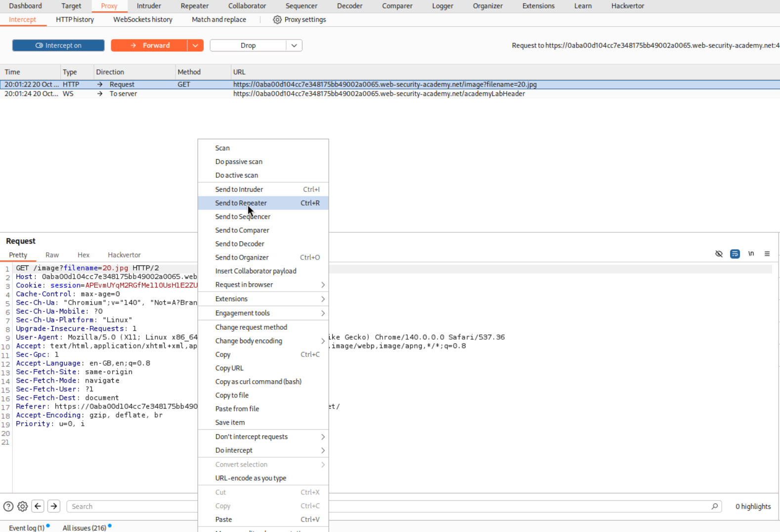Viewport: 780px width, 532px height.
Task: Toggle line wrap in request editor
Action: [735, 254]
